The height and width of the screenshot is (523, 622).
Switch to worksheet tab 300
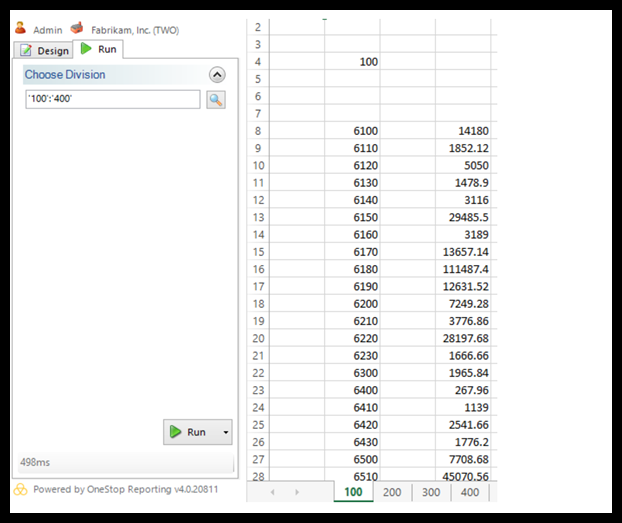[430, 492]
